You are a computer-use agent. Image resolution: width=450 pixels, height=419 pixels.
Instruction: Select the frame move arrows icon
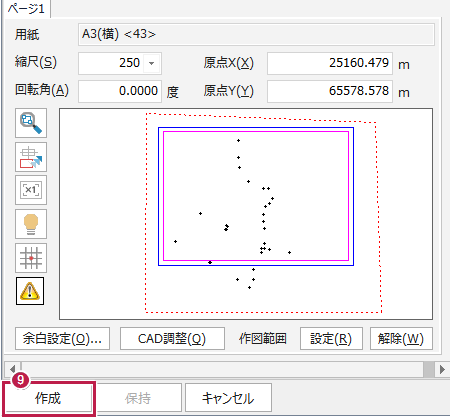click(31, 157)
